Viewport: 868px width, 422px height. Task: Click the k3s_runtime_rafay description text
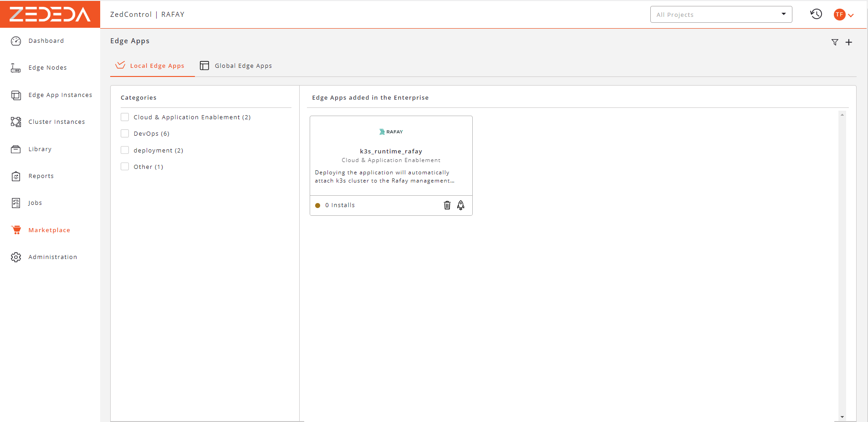pos(384,177)
